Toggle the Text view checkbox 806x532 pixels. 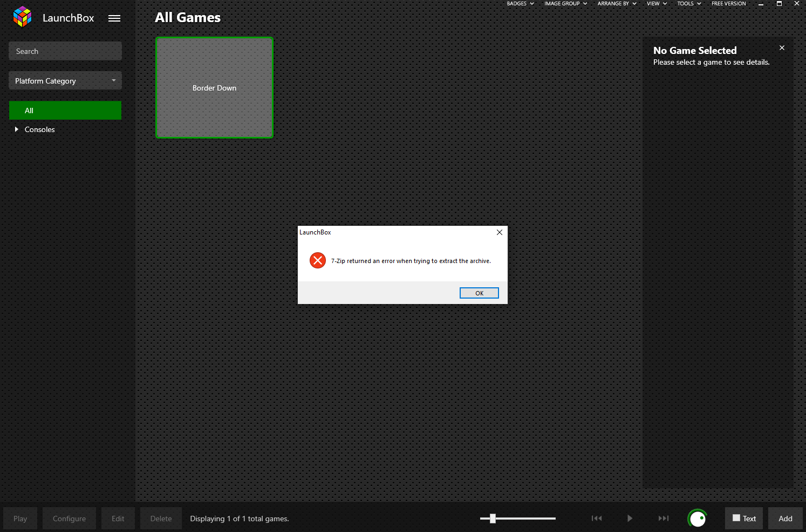(736, 518)
